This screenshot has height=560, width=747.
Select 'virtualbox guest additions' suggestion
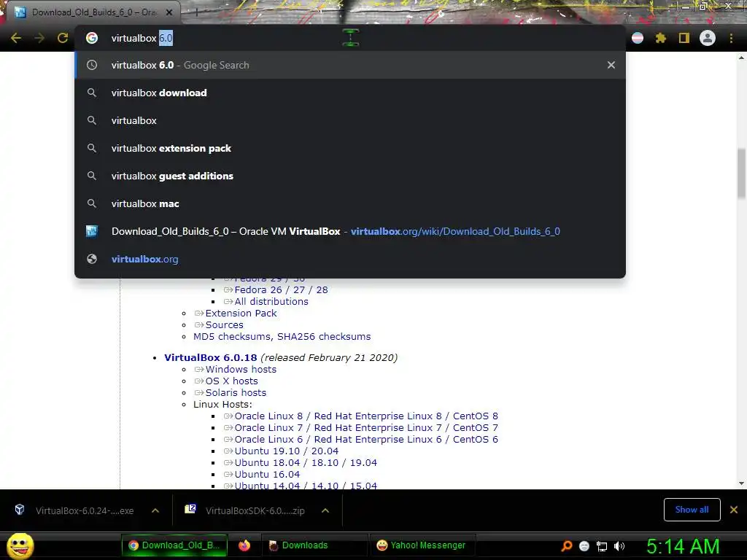(350, 176)
